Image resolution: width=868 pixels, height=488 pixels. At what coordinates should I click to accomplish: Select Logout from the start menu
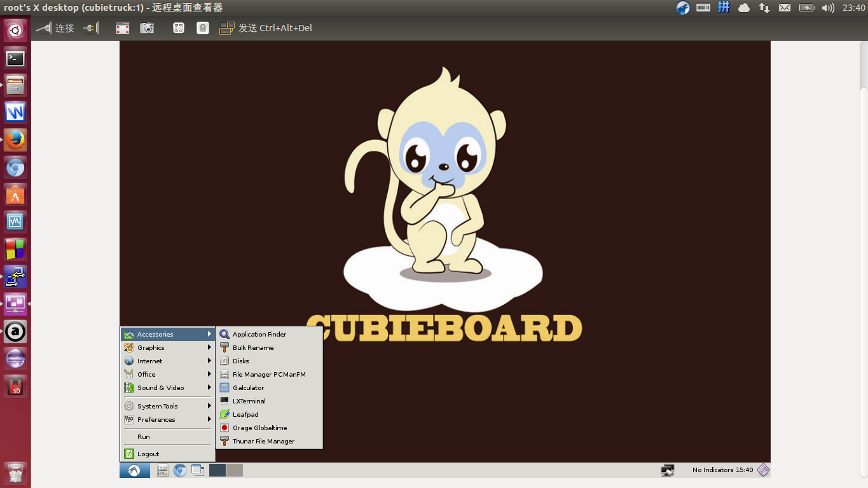[168, 454]
